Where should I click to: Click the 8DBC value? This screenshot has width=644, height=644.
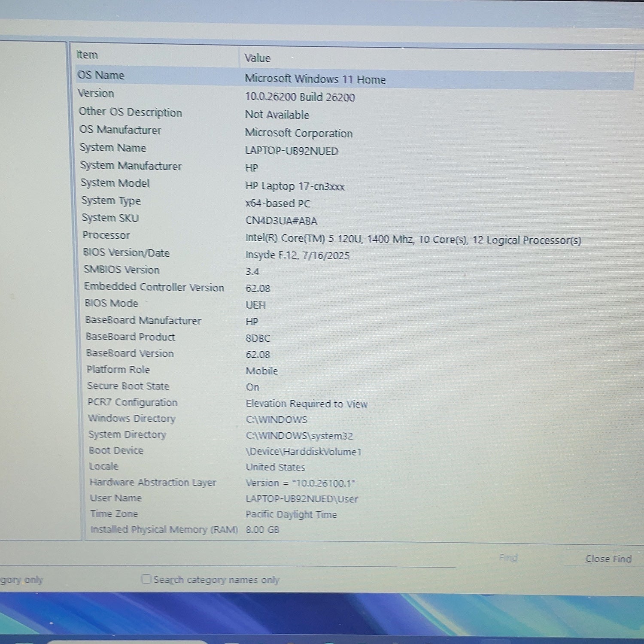[258, 338]
